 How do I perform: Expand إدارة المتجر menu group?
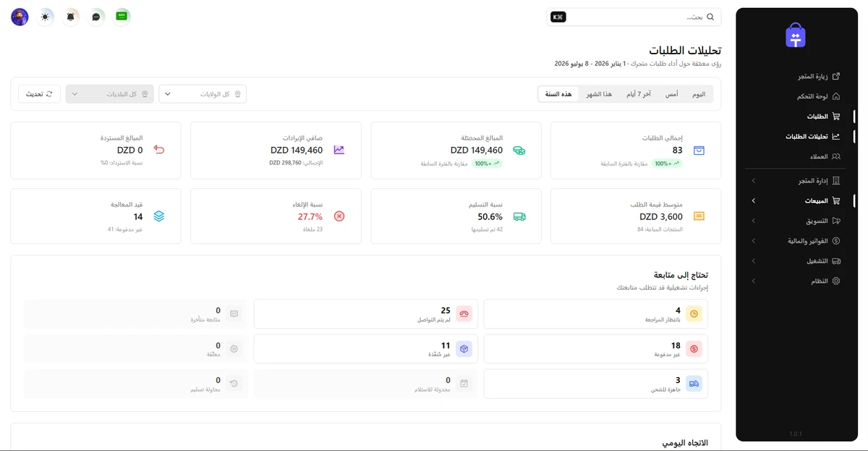[796, 180]
